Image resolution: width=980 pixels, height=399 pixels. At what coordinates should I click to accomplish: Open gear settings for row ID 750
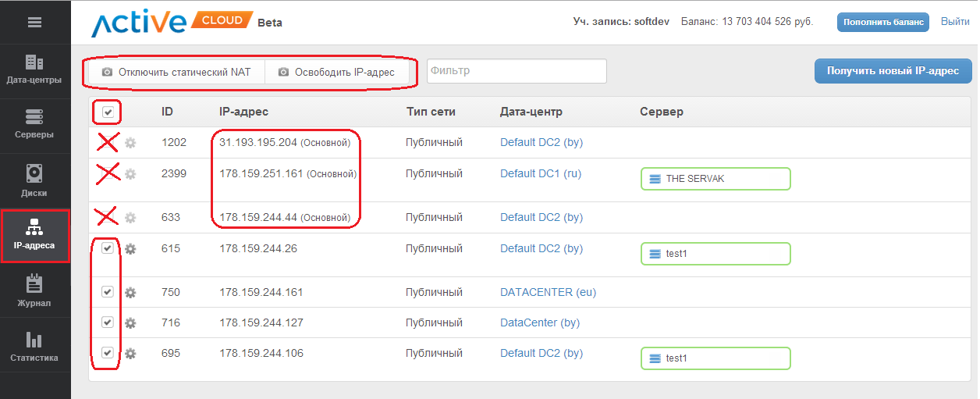coord(130,293)
